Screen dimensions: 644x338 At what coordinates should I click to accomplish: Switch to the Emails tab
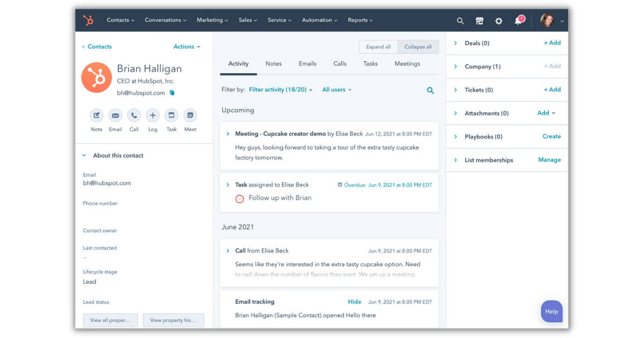(x=307, y=63)
